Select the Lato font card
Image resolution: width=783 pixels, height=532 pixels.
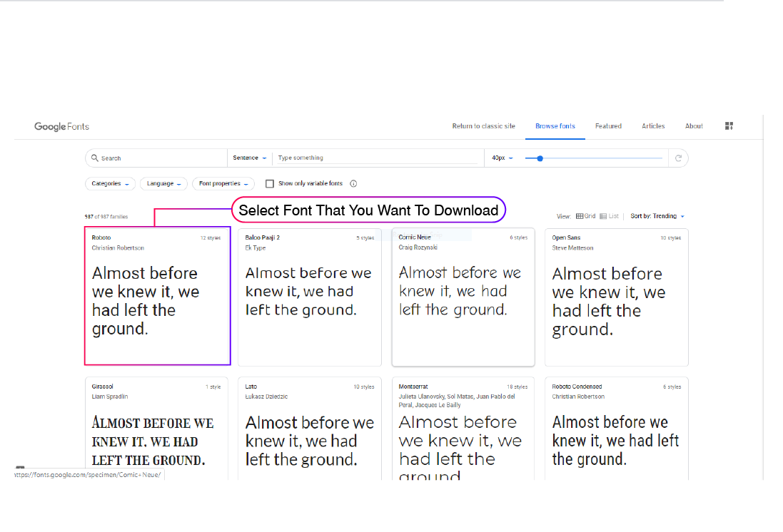310,429
